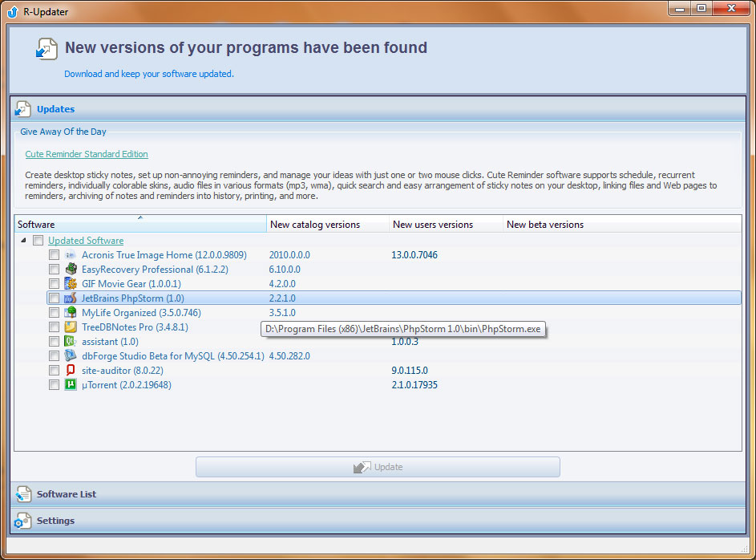Maximize the R-Updater window
Viewport: 756px width, 560px height.
coord(701,8)
